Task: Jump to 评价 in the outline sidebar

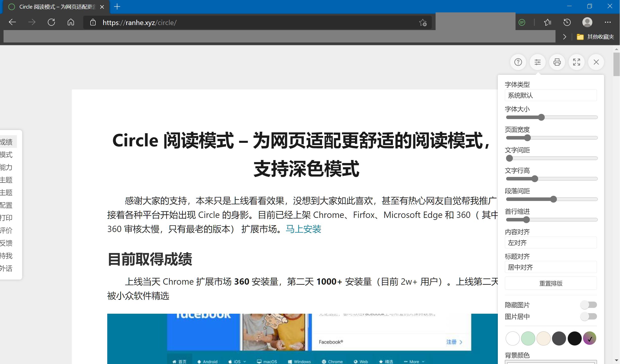Action: tap(6, 230)
